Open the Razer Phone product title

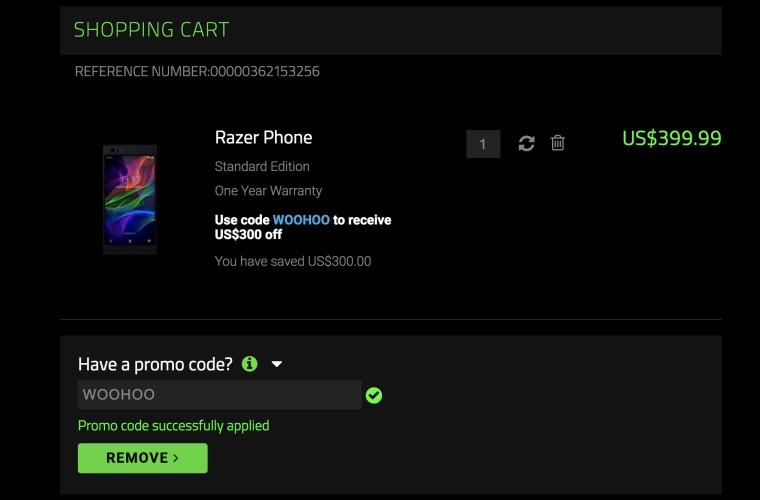pyautogui.click(x=263, y=138)
